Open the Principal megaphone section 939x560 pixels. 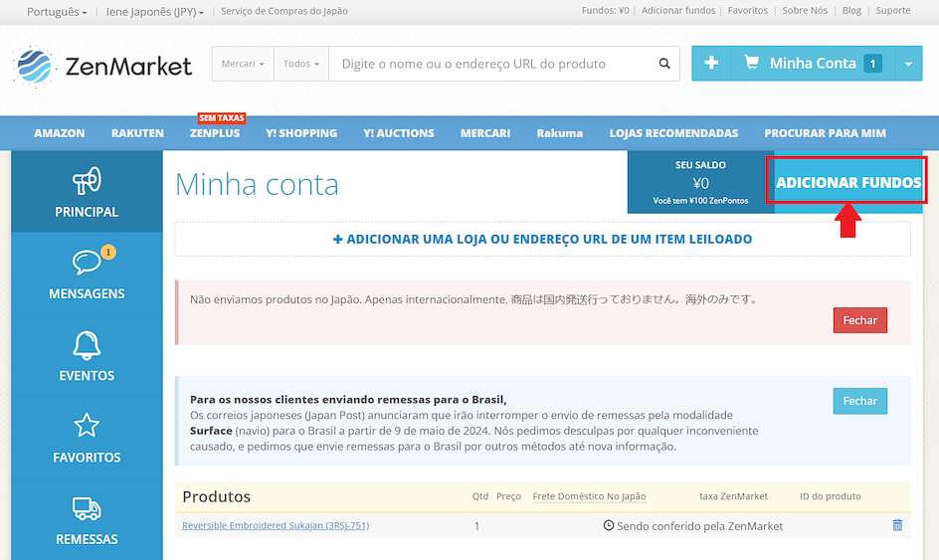[x=87, y=192]
